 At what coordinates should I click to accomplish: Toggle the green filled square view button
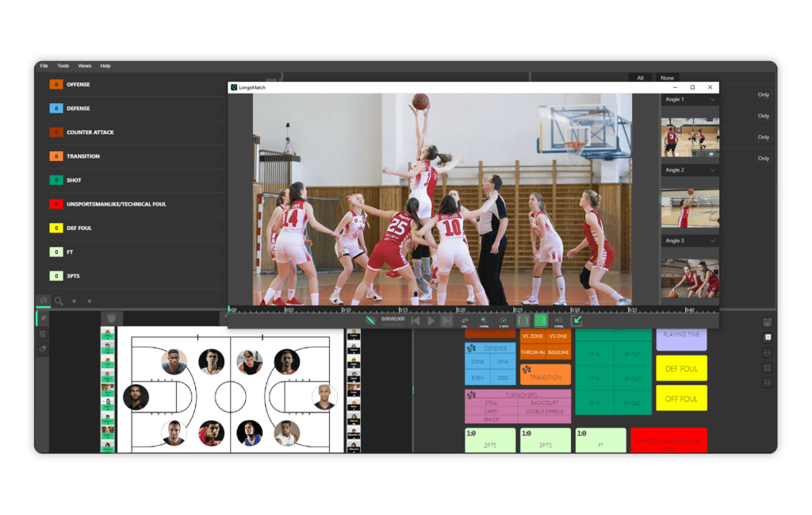click(x=541, y=321)
